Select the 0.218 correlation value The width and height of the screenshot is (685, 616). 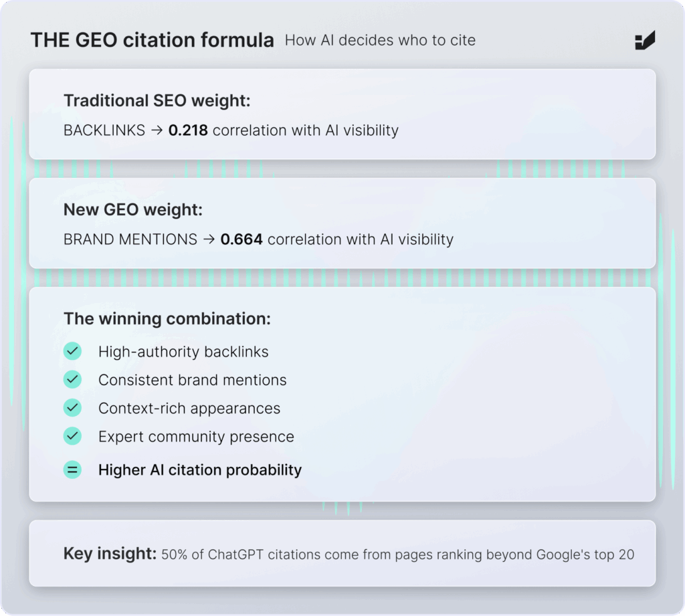click(x=188, y=130)
